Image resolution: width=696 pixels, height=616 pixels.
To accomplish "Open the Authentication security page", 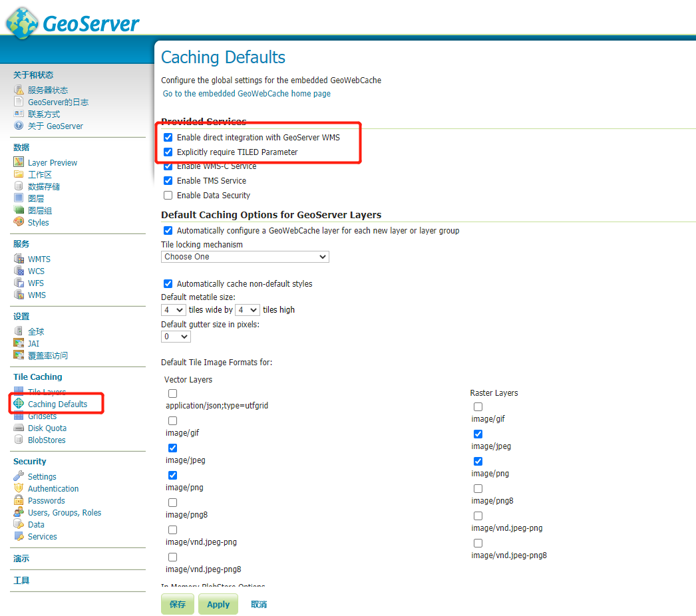I will 53,488.
